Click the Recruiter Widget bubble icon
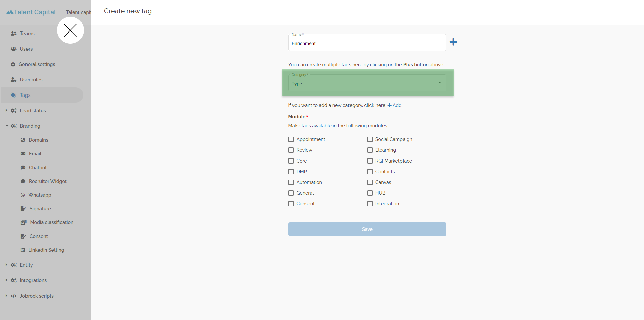Screen dimensions: 644x320 pos(23,181)
